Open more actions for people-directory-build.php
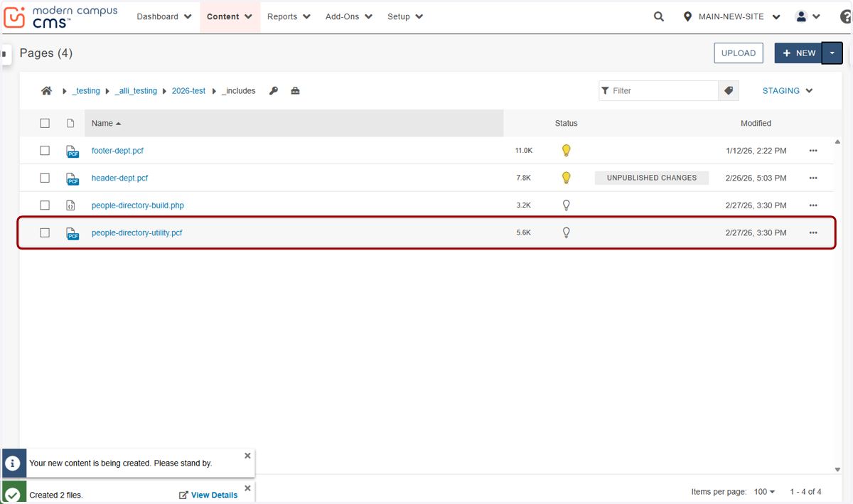The width and height of the screenshot is (853, 504). 813,205
